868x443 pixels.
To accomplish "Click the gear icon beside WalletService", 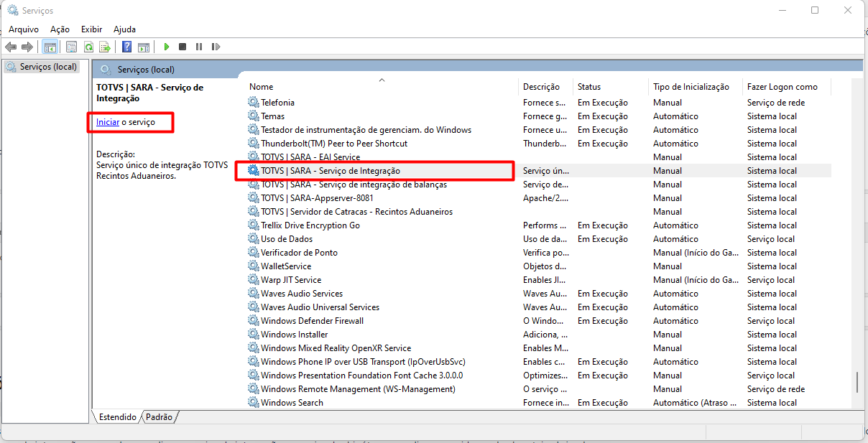I will pos(254,266).
